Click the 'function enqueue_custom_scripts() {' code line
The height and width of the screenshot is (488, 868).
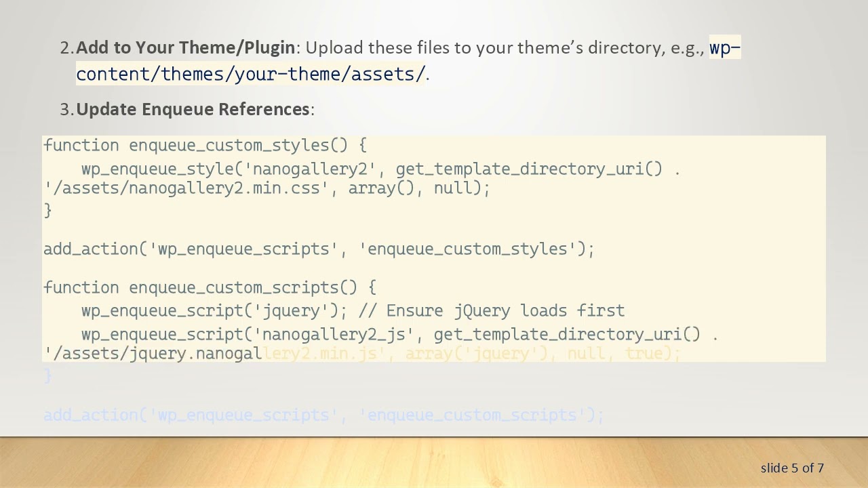[x=210, y=287]
